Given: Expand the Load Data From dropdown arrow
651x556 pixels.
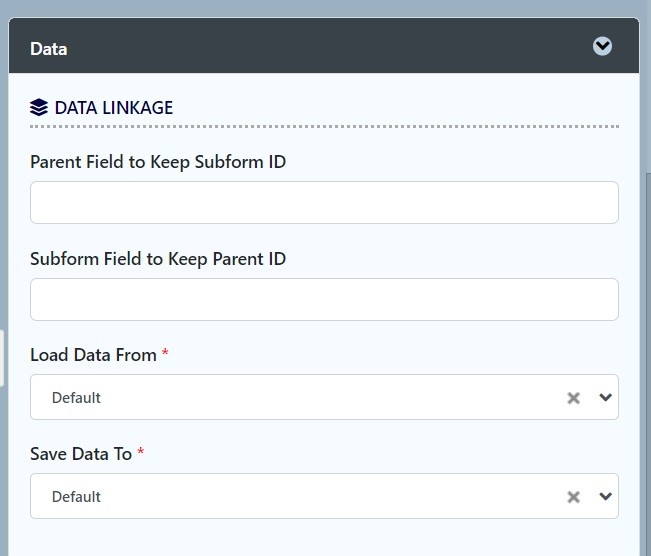Looking at the screenshot, I should click(604, 398).
